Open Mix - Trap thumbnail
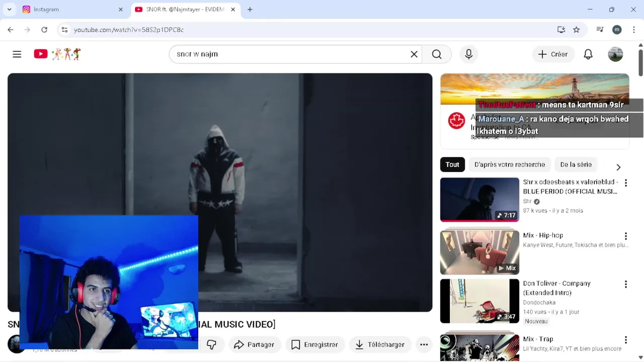The image size is (644, 362). [x=479, y=348]
